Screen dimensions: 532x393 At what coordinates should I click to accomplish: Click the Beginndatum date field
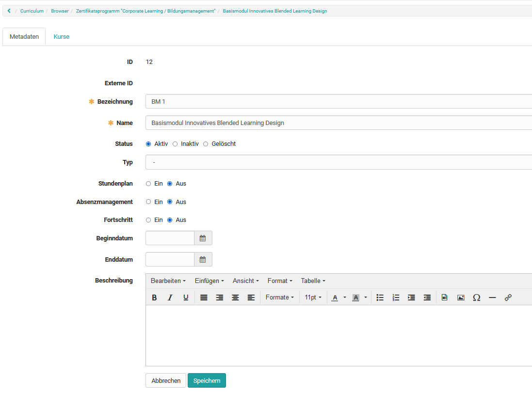(x=170, y=238)
